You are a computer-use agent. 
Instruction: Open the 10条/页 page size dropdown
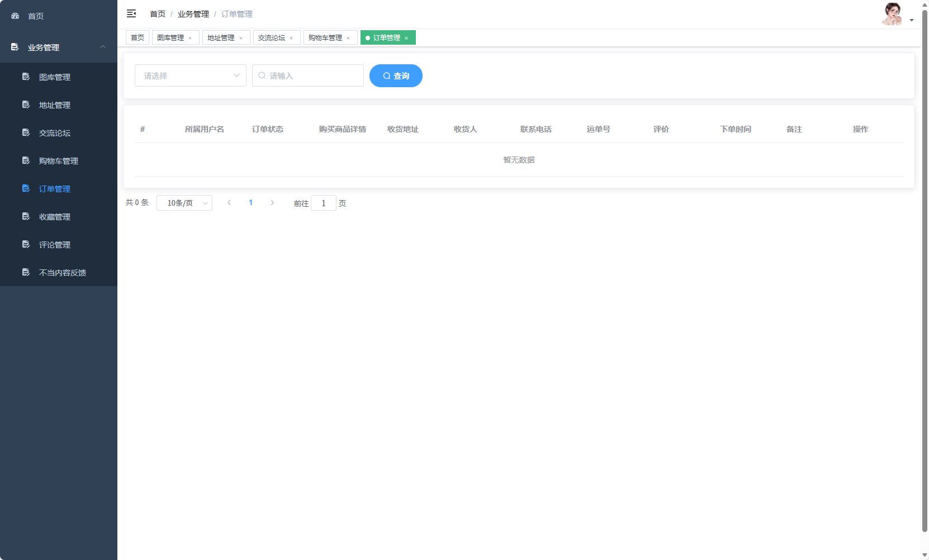point(184,203)
